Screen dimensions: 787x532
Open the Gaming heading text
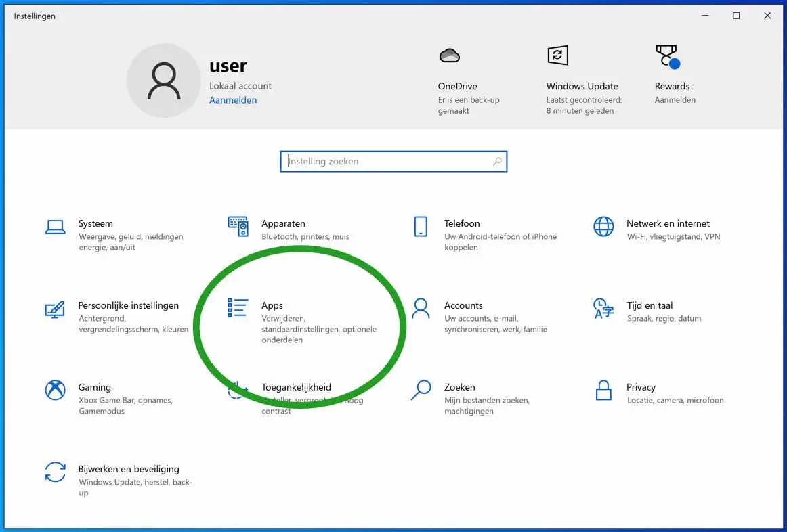tap(94, 387)
